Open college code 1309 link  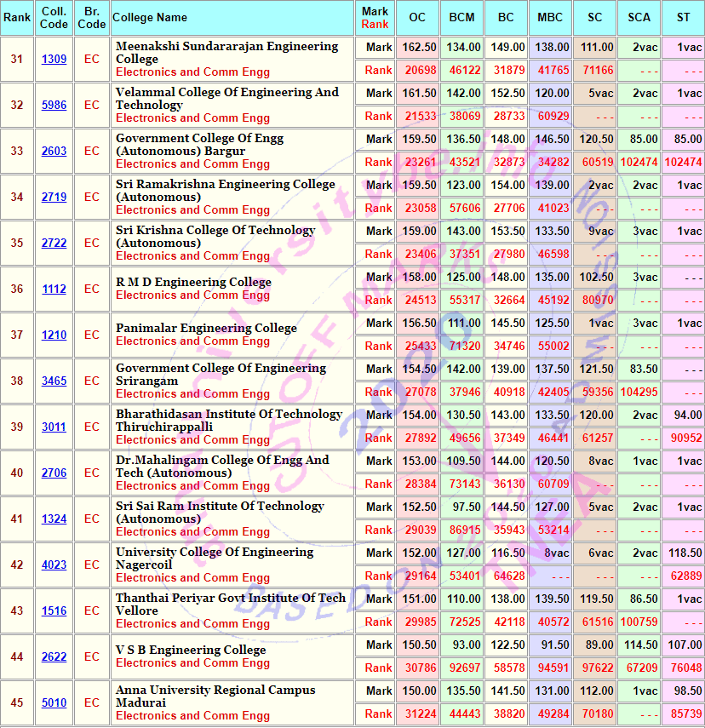(54, 60)
